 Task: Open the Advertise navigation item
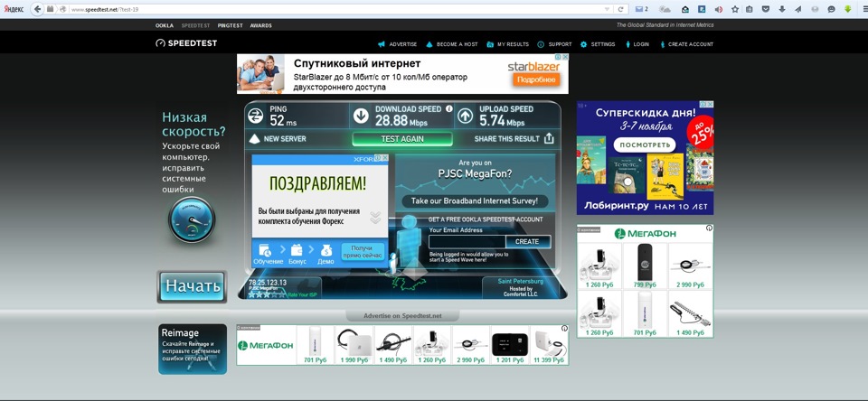[398, 44]
